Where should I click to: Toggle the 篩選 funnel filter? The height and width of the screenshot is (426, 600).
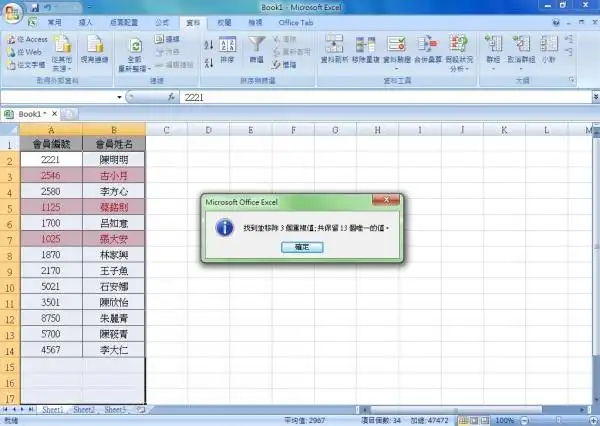tap(256, 50)
